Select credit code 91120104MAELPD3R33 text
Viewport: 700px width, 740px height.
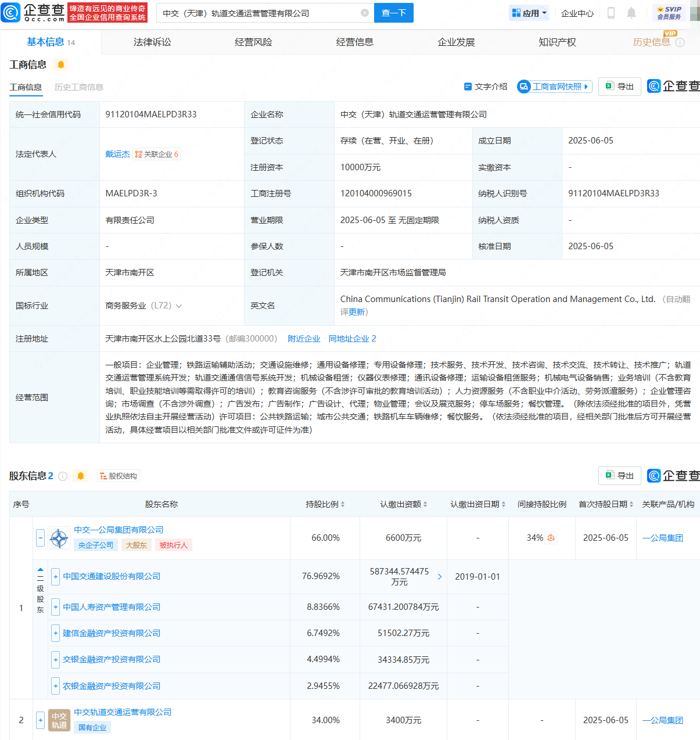click(x=151, y=114)
